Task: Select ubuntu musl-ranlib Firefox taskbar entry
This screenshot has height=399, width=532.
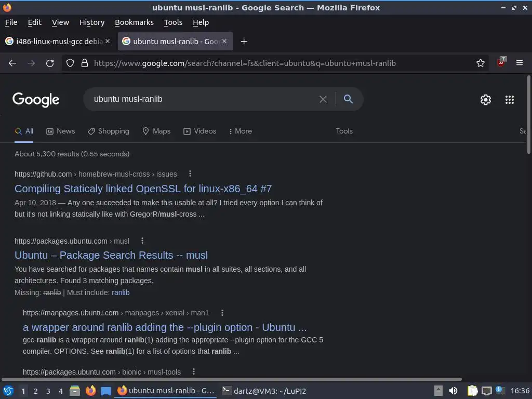Action: 166,391
